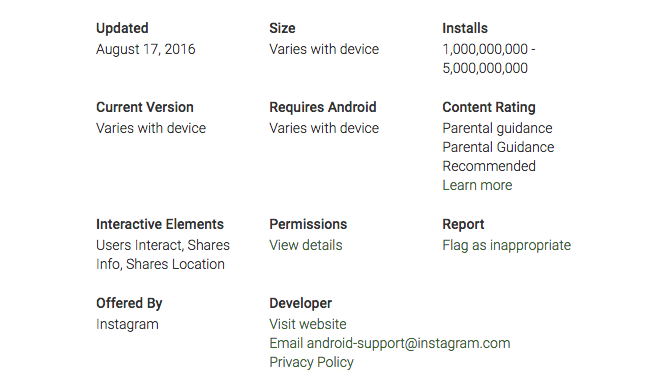Open View details under Permissions
The image size is (668, 390).
(x=305, y=245)
